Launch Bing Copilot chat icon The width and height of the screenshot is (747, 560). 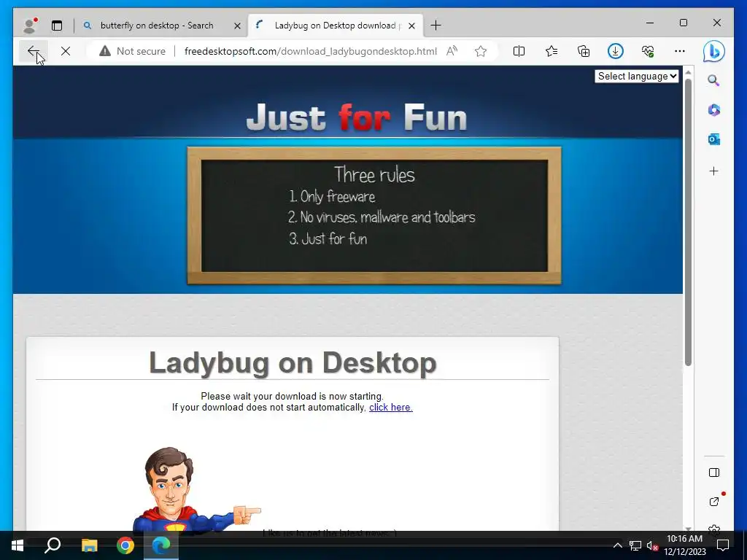[x=713, y=52]
